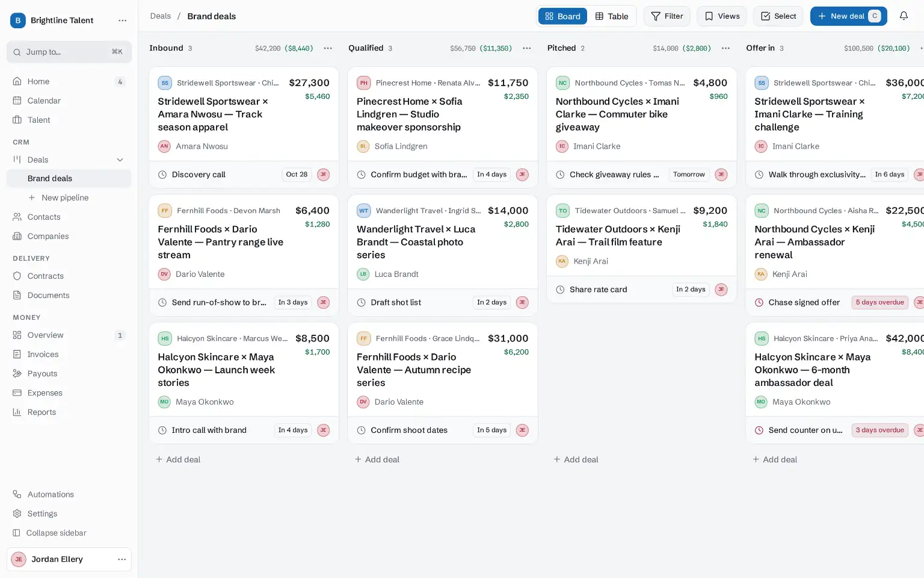The image size is (924, 578).
Task: Create a New deal
Action: tap(848, 16)
